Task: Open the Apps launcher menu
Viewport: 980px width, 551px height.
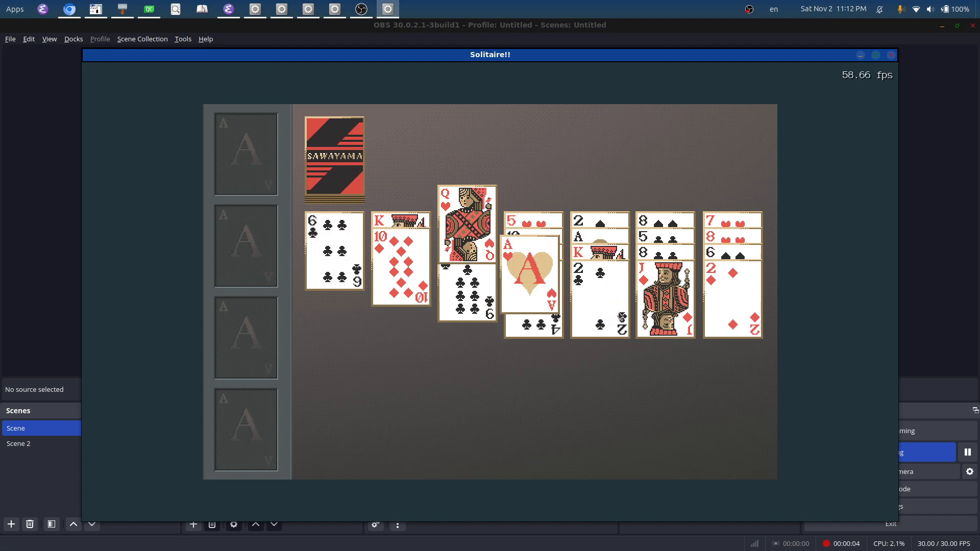Action: tap(15, 9)
